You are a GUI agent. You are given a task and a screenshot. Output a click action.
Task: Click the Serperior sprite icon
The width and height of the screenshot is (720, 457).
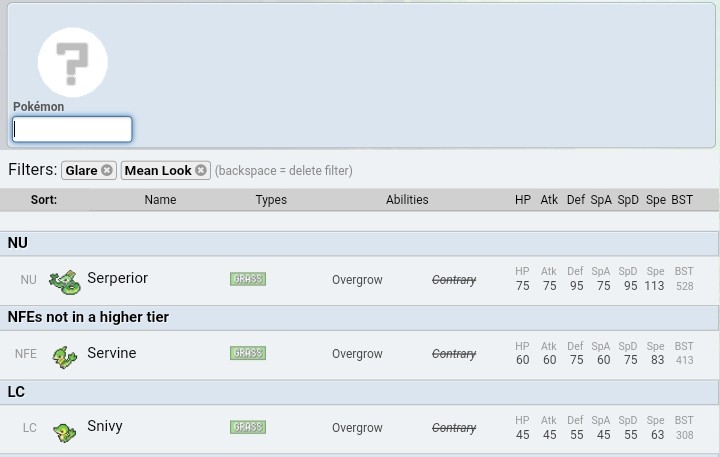(x=65, y=281)
